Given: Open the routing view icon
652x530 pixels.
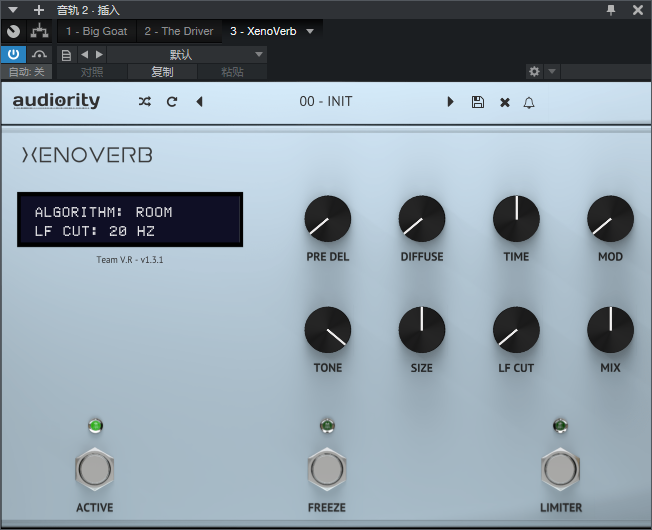Looking at the screenshot, I should click(40, 31).
